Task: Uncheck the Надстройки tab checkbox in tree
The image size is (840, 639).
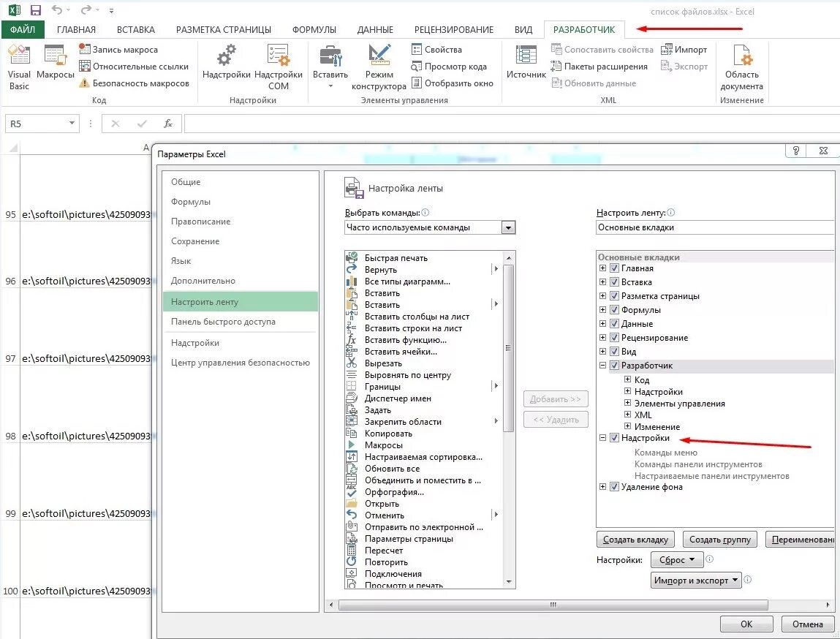Action: click(614, 438)
